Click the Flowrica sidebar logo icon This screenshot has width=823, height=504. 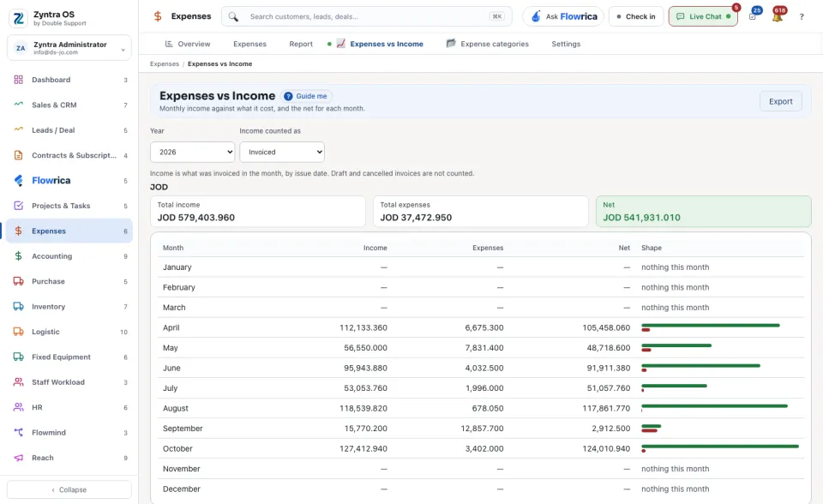coord(18,181)
